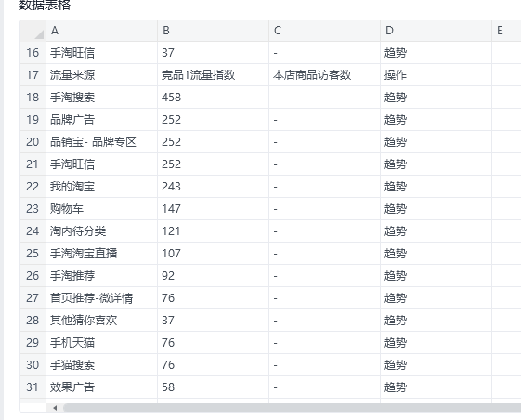Select row 23 header

33,208
